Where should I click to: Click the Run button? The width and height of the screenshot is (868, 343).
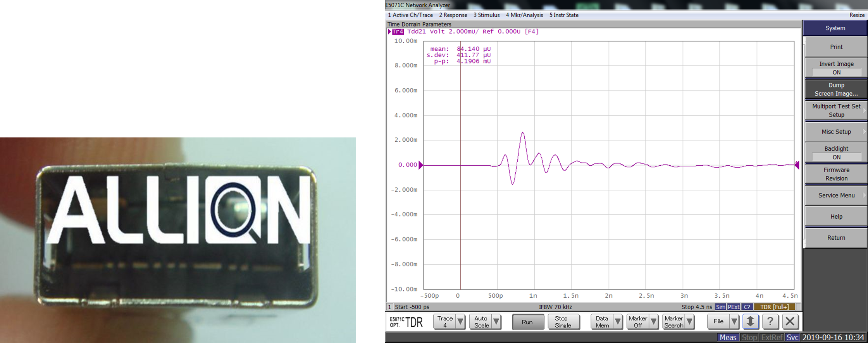click(527, 322)
